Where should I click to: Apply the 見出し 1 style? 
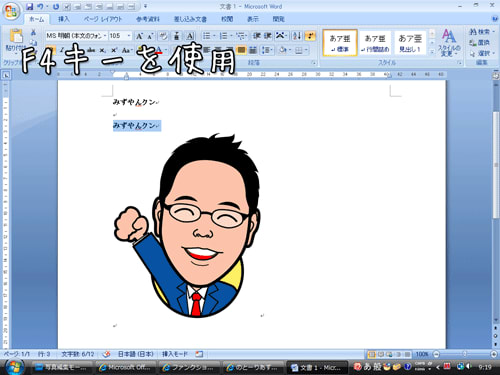click(410, 43)
